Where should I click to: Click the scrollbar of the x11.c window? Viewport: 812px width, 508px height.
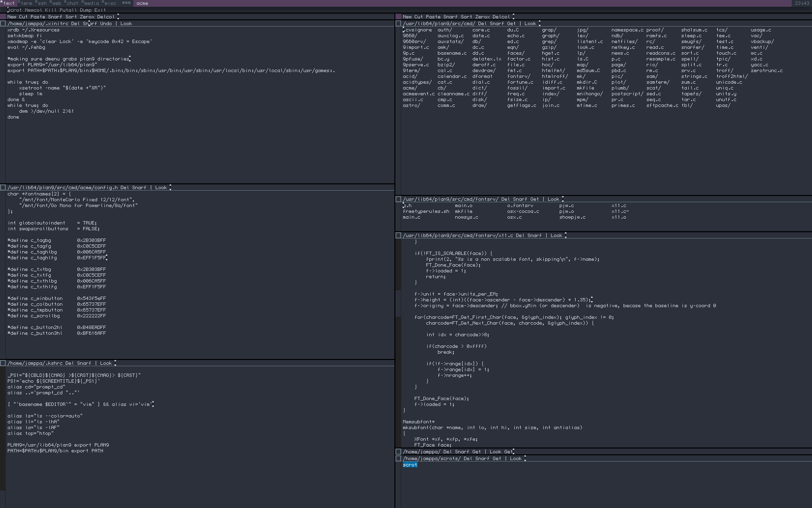pyautogui.click(x=398, y=343)
